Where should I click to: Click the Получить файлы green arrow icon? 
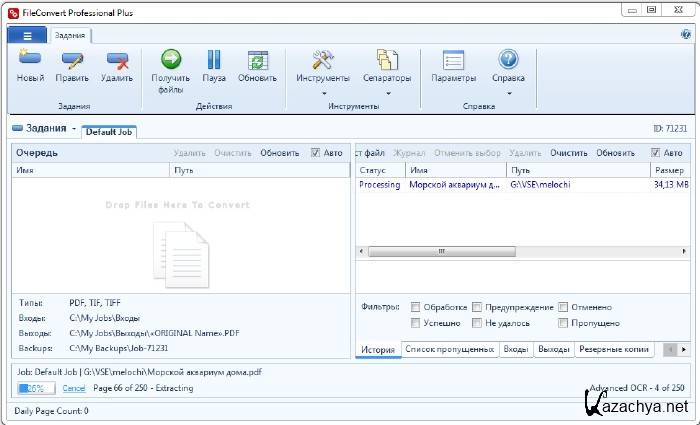click(170, 60)
